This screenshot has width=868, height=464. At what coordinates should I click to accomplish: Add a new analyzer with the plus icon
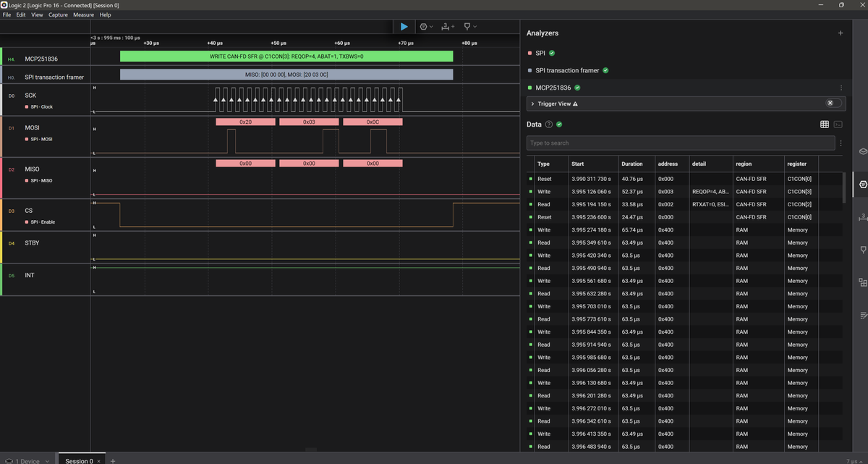coord(840,33)
